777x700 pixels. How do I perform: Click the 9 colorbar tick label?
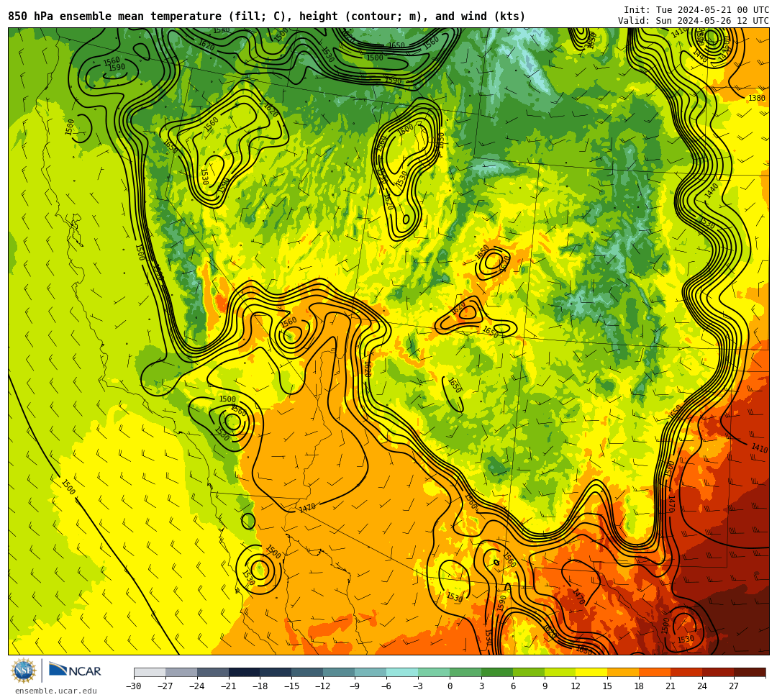tap(545, 686)
